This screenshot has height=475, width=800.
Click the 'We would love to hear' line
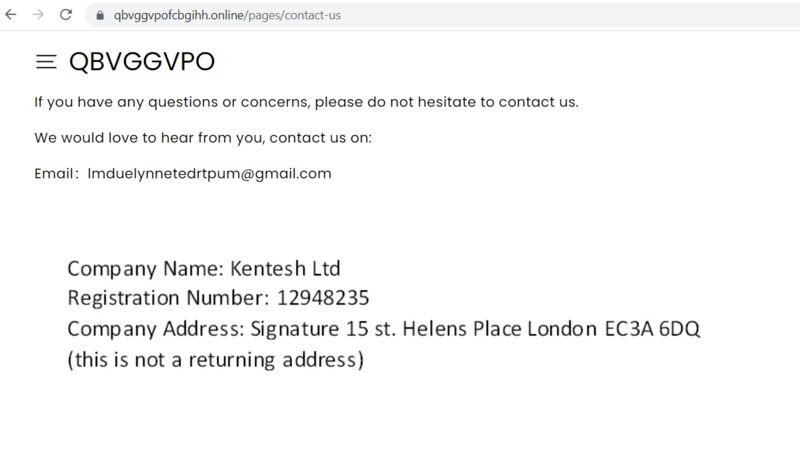click(203, 138)
